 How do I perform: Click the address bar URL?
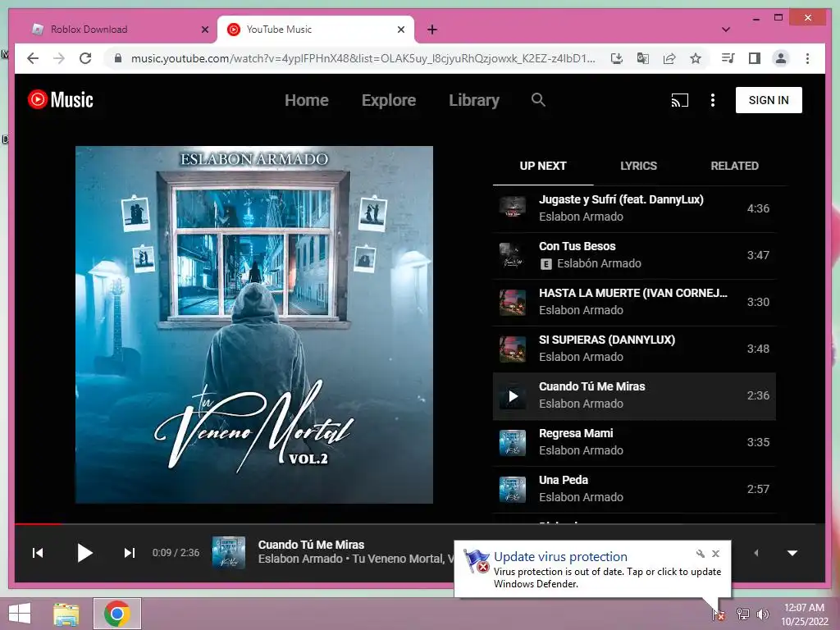(363, 58)
